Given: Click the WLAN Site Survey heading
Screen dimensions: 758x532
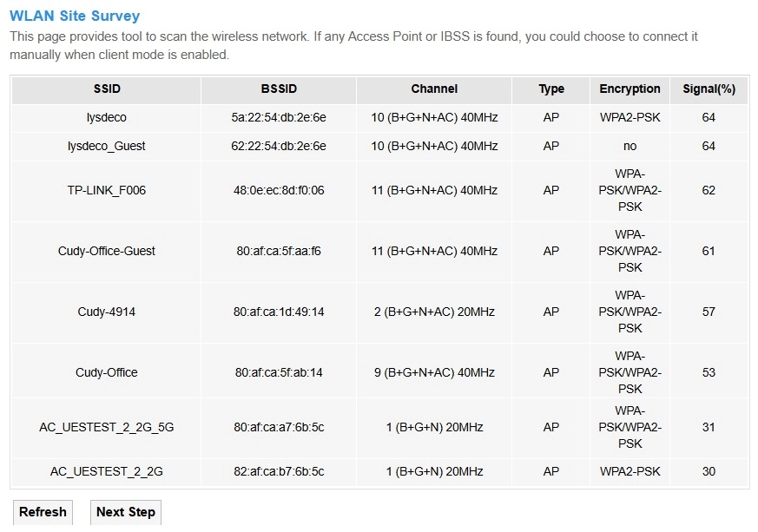Looking at the screenshot, I should pos(75,16).
